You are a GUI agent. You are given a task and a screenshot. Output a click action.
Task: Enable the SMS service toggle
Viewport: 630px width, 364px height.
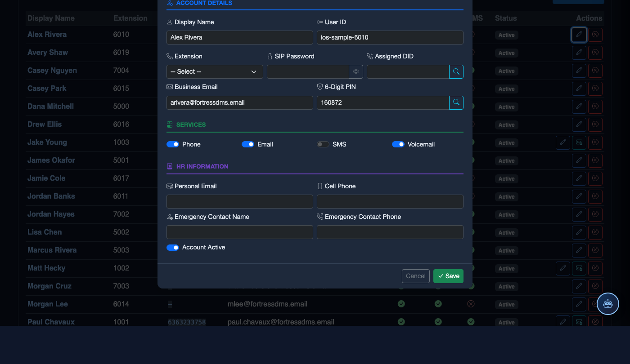323,144
